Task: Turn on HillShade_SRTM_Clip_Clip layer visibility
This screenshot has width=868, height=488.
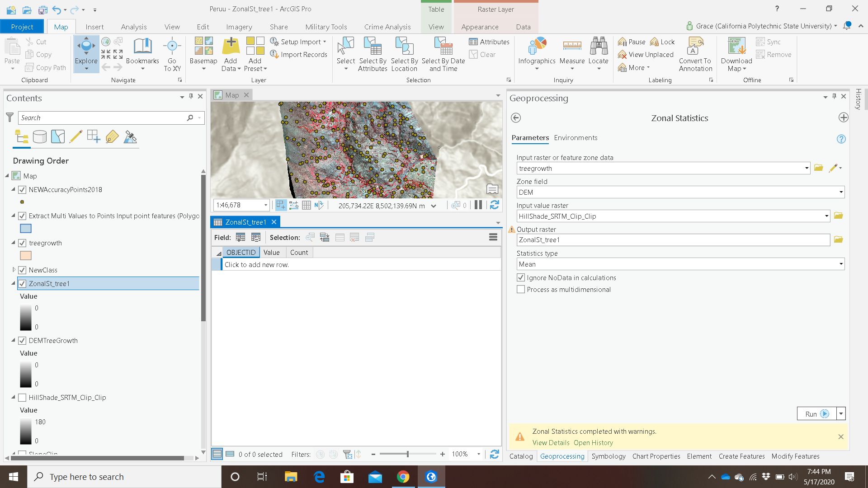Action: (x=22, y=398)
